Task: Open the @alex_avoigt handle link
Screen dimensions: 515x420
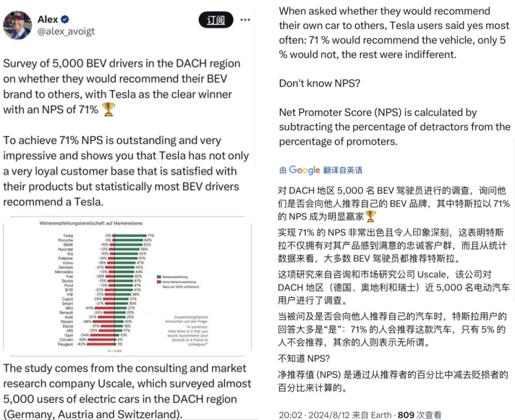Action: [x=66, y=31]
